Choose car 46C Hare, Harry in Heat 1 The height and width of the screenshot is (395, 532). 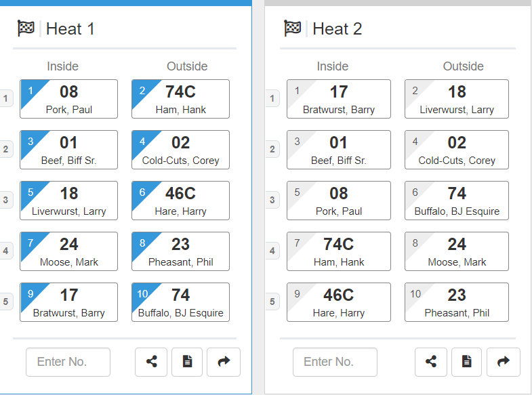coord(180,201)
